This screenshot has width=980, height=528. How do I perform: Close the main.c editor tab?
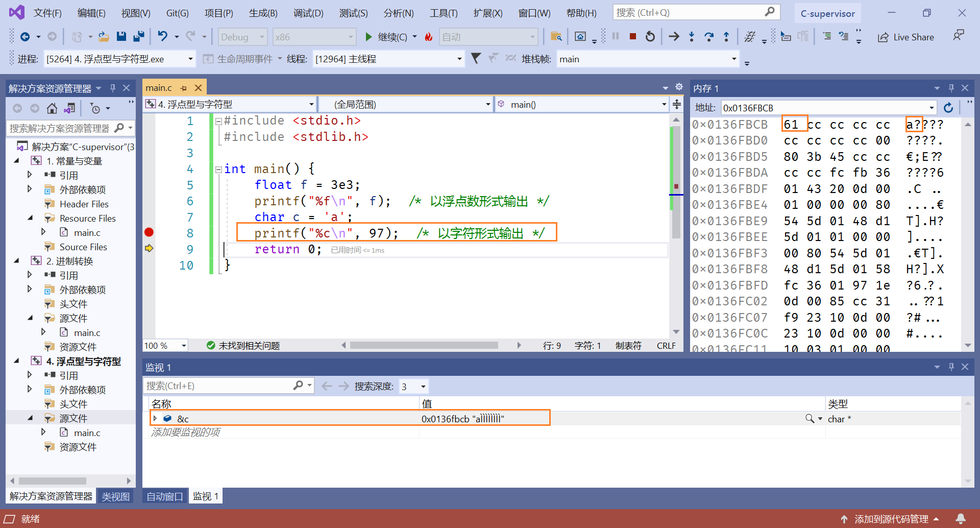(x=199, y=88)
